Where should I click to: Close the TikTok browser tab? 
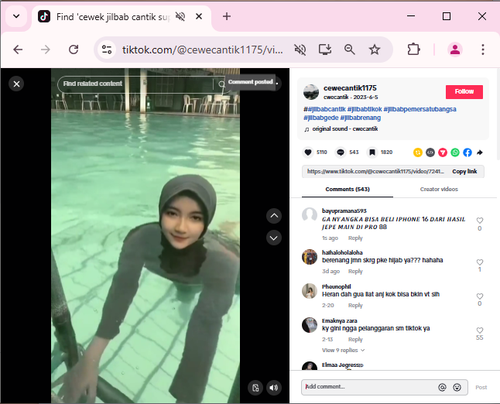(199, 16)
